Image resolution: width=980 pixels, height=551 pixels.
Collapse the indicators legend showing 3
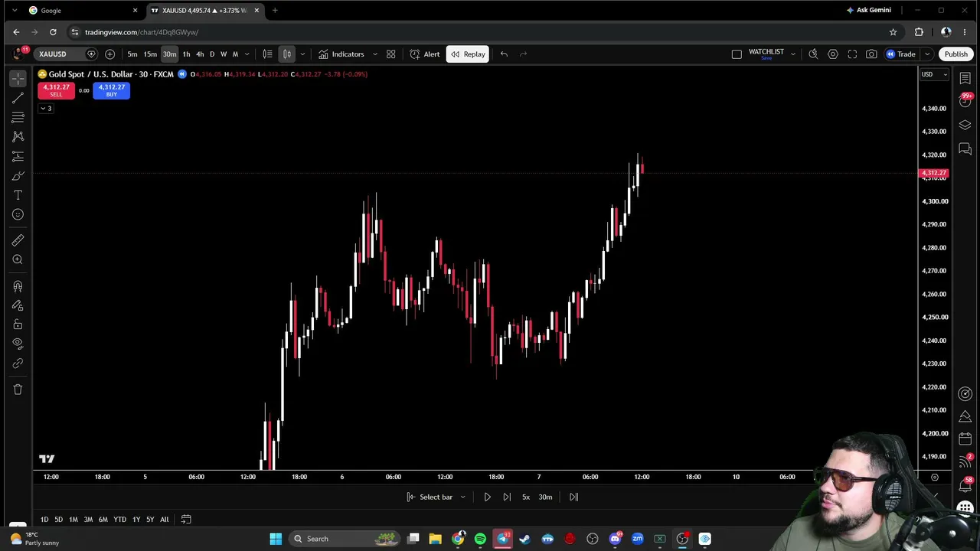(46, 109)
